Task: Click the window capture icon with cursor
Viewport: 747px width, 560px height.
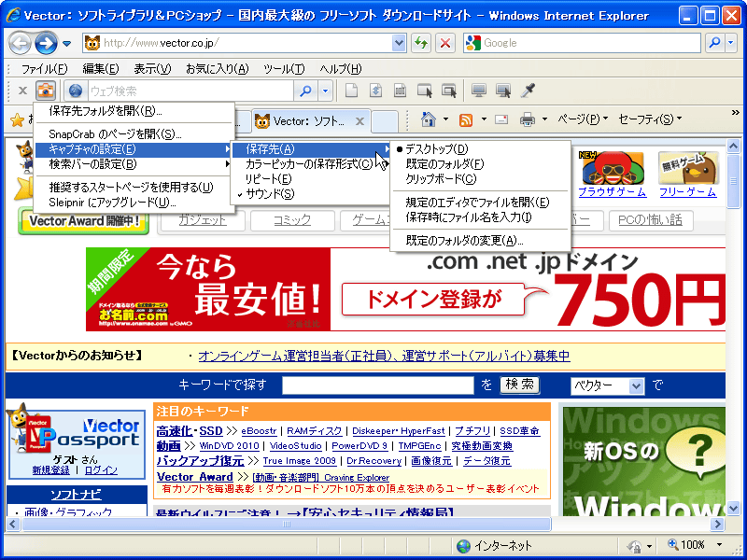Action: coord(425,90)
